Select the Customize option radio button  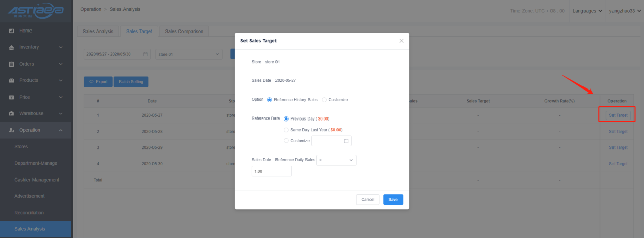[x=324, y=100]
